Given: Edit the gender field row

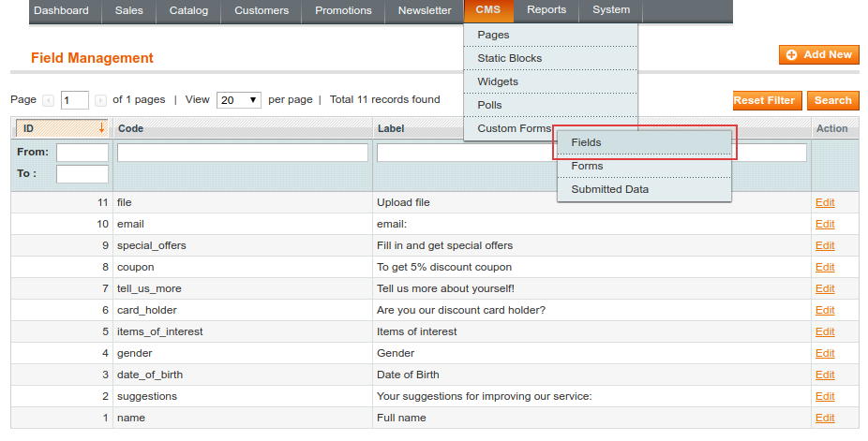Looking at the screenshot, I should (825, 353).
